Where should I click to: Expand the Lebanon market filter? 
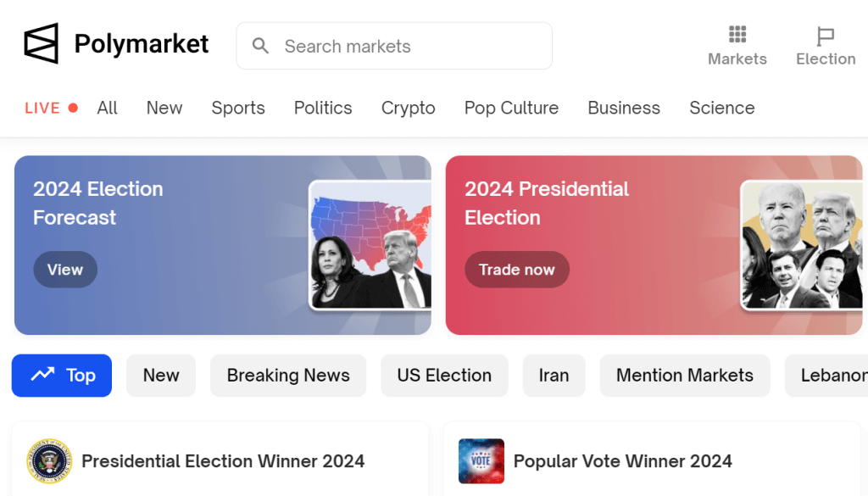tap(839, 375)
